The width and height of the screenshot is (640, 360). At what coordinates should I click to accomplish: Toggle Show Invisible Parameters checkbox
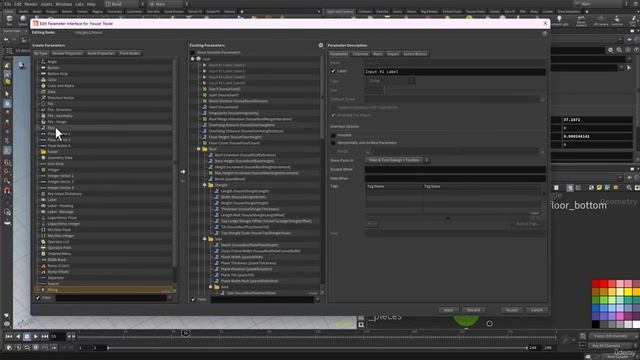(x=193, y=53)
